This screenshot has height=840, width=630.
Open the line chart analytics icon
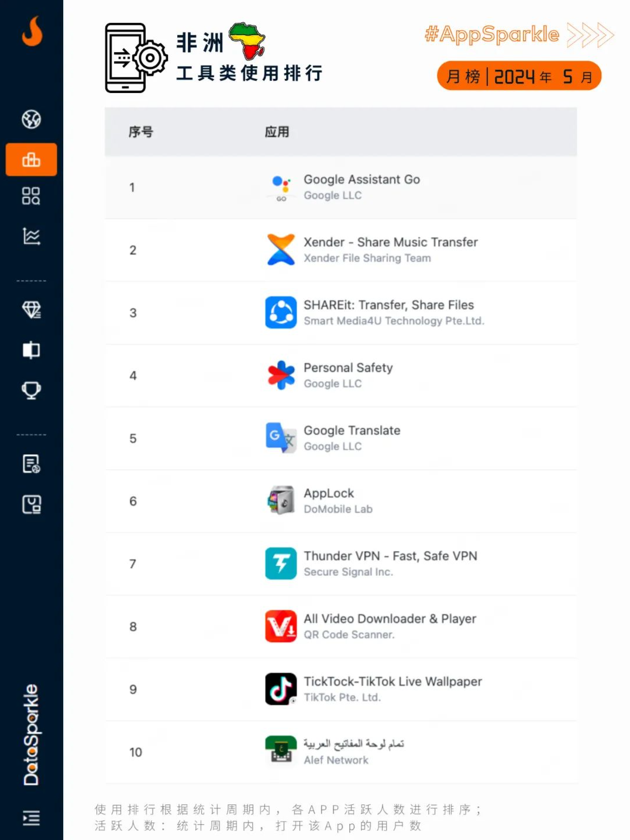32,236
